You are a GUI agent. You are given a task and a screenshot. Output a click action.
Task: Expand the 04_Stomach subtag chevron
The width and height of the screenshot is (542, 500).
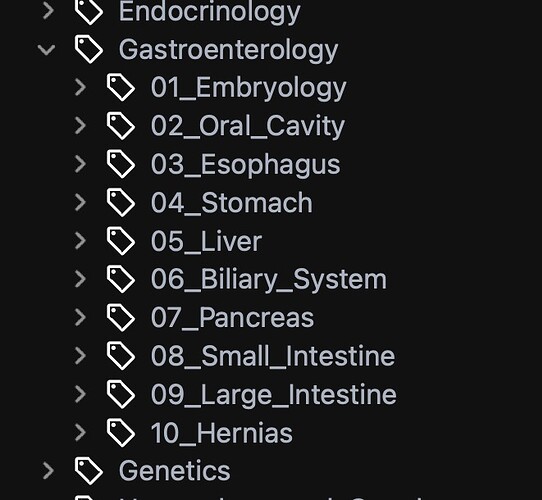coord(80,203)
